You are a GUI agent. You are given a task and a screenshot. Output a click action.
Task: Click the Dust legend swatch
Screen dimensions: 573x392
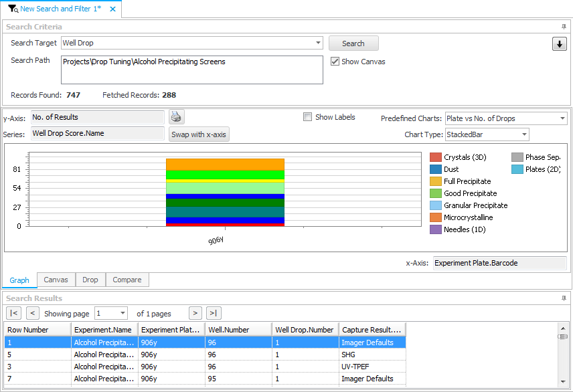[x=436, y=169]
